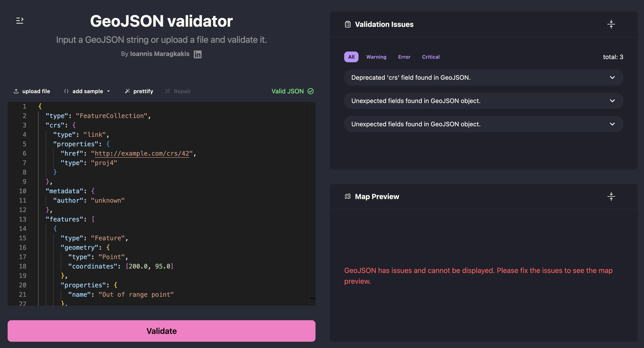This screenshot has width=644, height=348.
Task: Click the "link" value on line 4
Action: (95, 135)
